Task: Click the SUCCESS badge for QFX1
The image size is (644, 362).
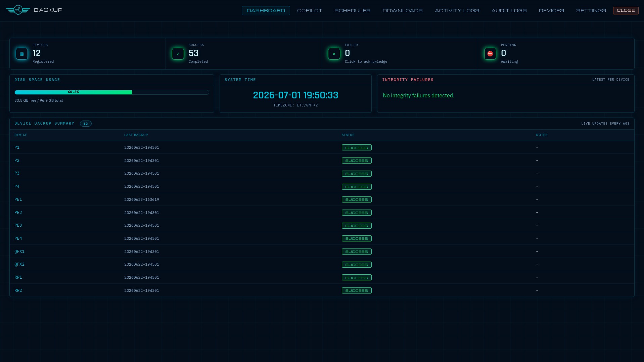Action: (x=357, y=252)
